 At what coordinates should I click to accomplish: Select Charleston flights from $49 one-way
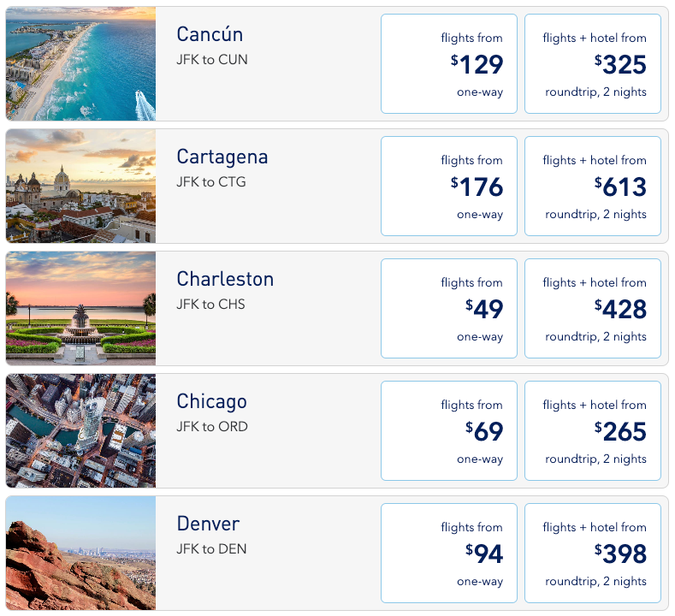449,308
